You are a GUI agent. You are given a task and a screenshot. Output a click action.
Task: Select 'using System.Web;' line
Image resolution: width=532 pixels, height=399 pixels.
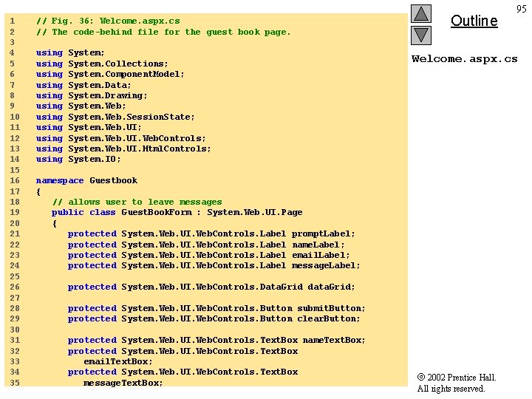pos(81,106)
